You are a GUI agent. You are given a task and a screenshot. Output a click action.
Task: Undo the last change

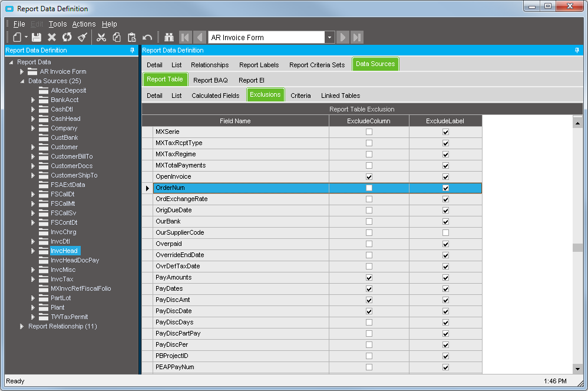click(147, 37)
